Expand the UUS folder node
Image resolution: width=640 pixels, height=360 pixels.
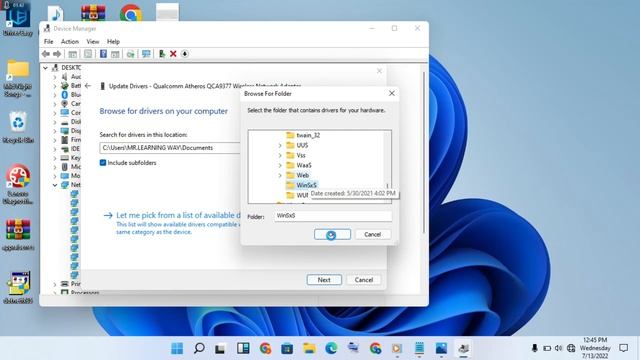[280, 145]
